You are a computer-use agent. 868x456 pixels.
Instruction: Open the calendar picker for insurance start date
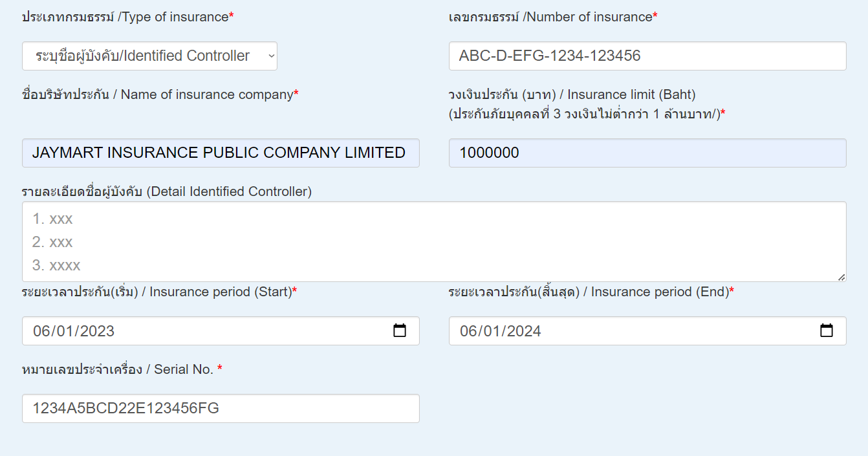(x=400, y=331)
